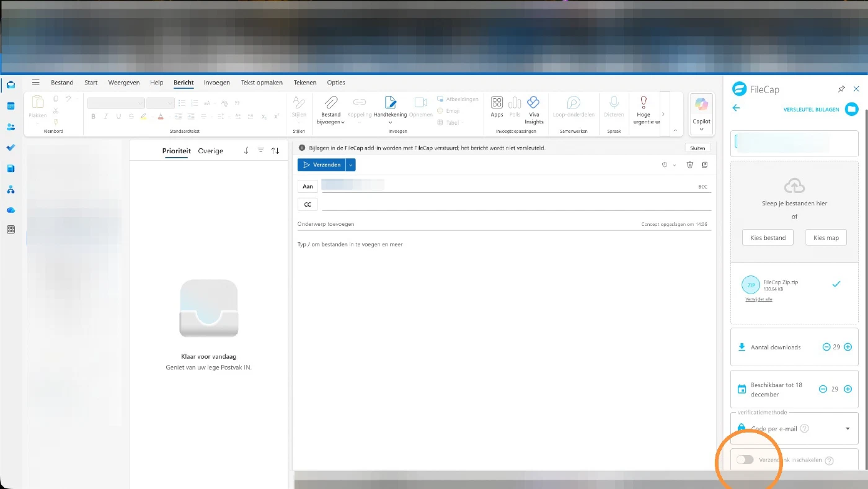Screen dimensions: 868x489
Task: Open Viva Insights from the ribbon
Action: pos(533,110)
